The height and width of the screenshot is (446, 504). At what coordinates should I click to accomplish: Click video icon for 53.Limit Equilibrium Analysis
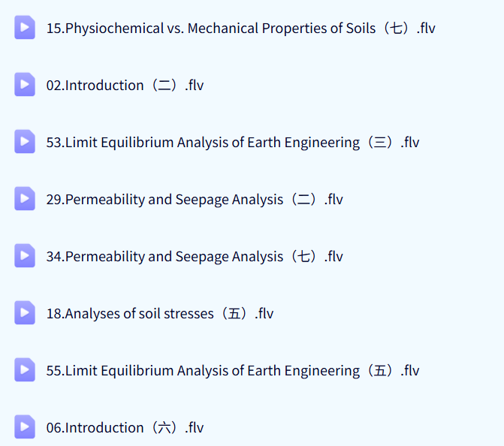[25, 143]
